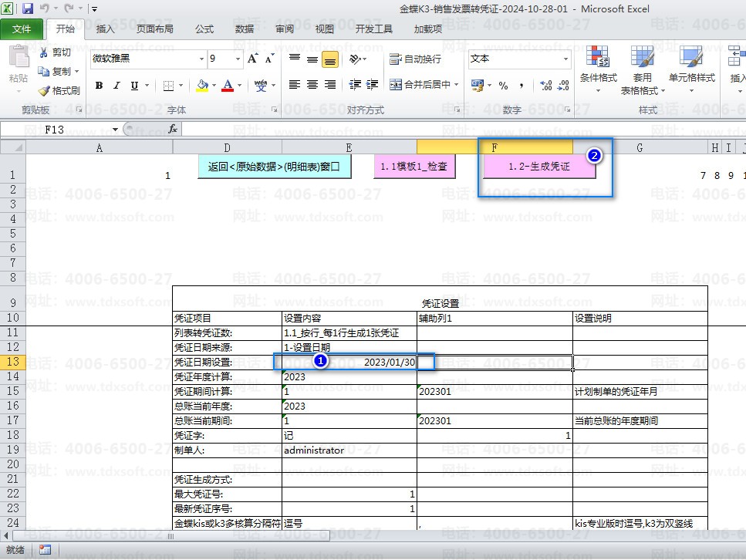The height and width of the screenshot is (560, 746).
Task: Select column G header
Action: 640,147
